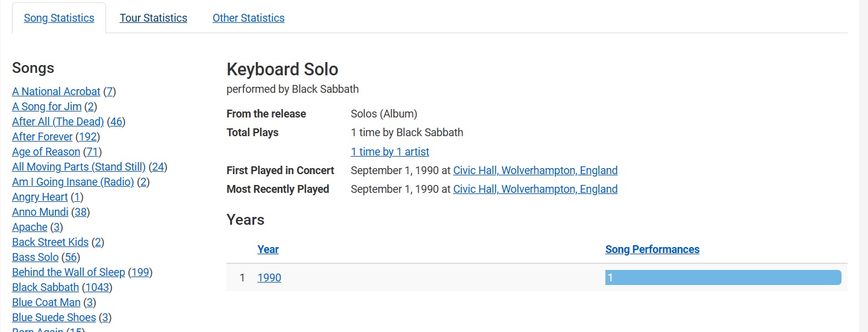Open All Moving Parts (Stand Still) link
Screen dimensions: 868x332
coord(79,167)
